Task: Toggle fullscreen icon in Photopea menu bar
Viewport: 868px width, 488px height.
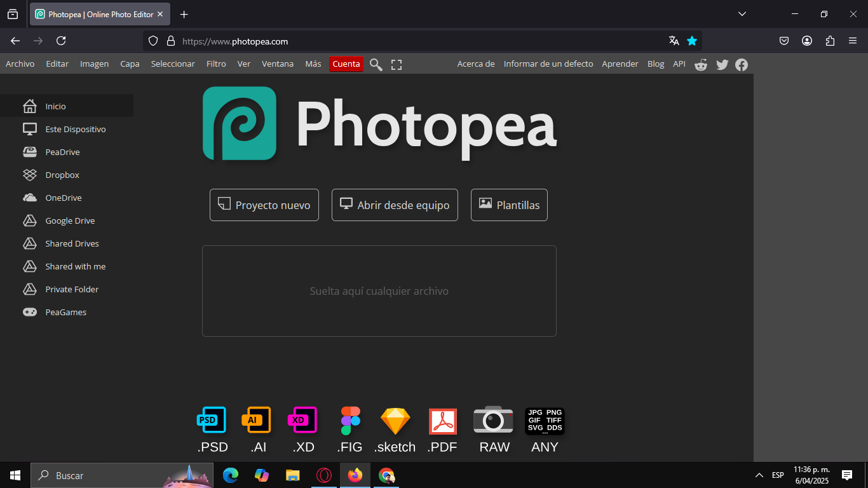Action: click(397, 64)
